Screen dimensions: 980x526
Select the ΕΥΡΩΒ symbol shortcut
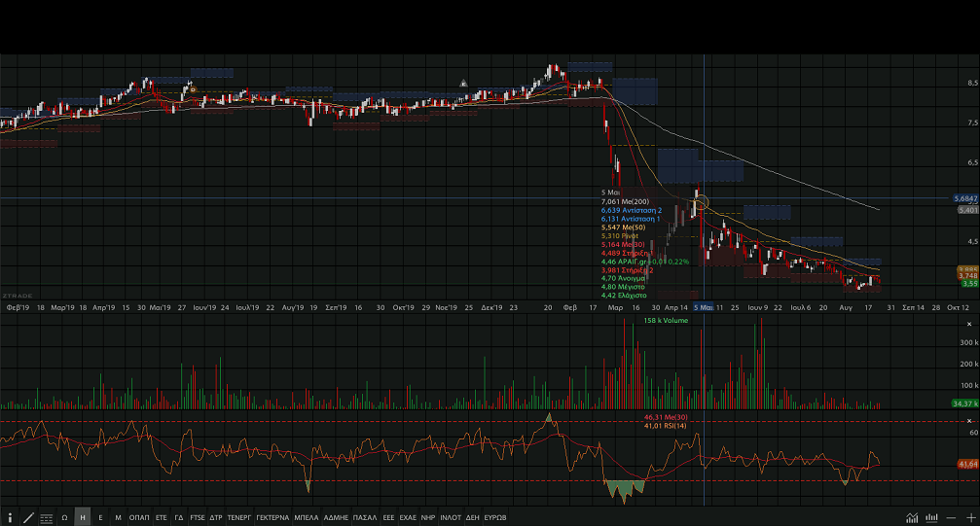click(494, 518)
